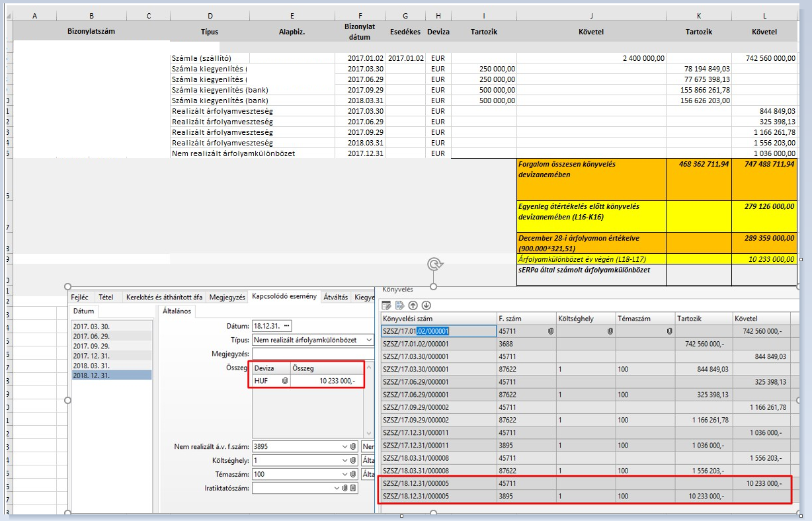Click the ellipsis button beside the Dátum field
Screen dimensions: 812x521
(286, 326)
